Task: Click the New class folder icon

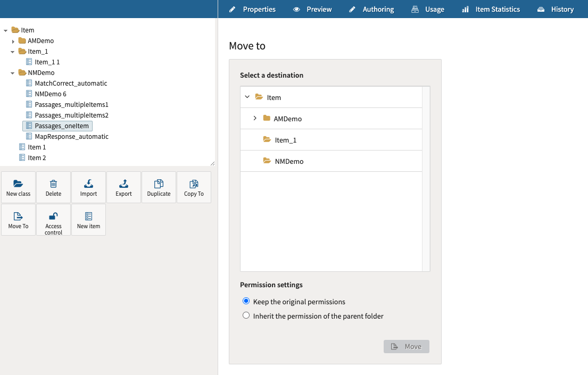Action: click(x=18, y=184)
